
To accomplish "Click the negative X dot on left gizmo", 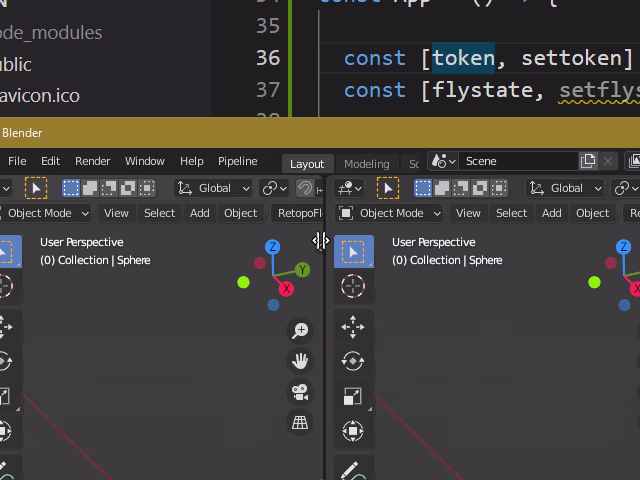I will (x=260, y=263).
